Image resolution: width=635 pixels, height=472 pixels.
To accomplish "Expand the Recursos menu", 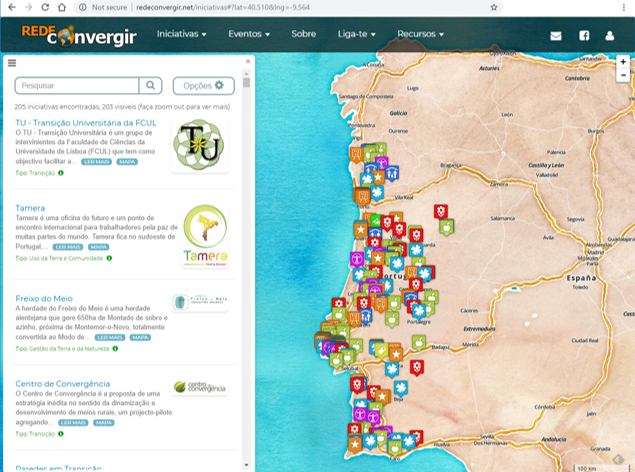I will [420, 34].
